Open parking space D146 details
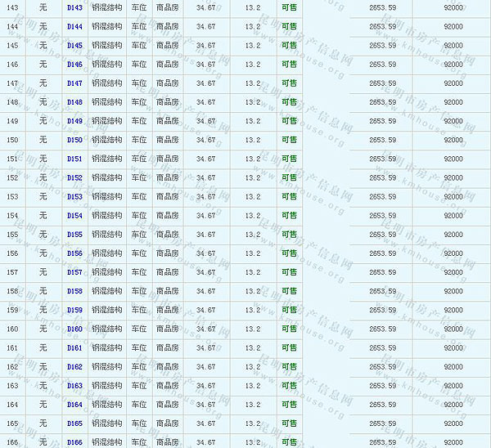The image size is (491, 448). click(x=74, y=64)
